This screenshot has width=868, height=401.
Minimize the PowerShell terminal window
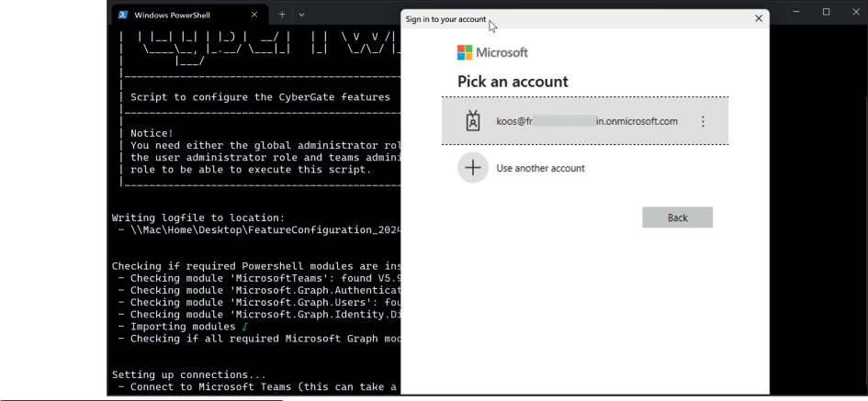(796, 12)
